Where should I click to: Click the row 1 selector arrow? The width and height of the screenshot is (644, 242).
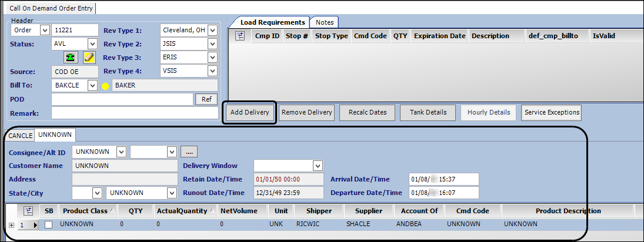35,224
